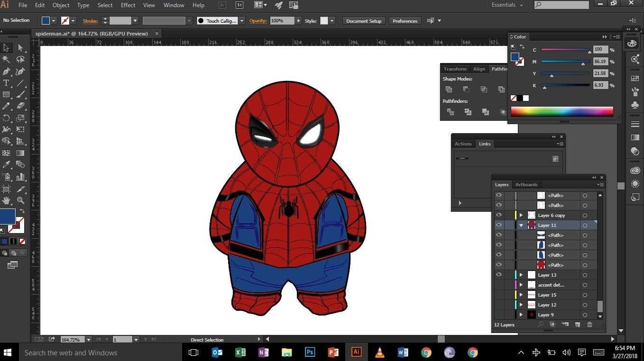
Task: Select the Scale tool
Action: click(20, 118)
